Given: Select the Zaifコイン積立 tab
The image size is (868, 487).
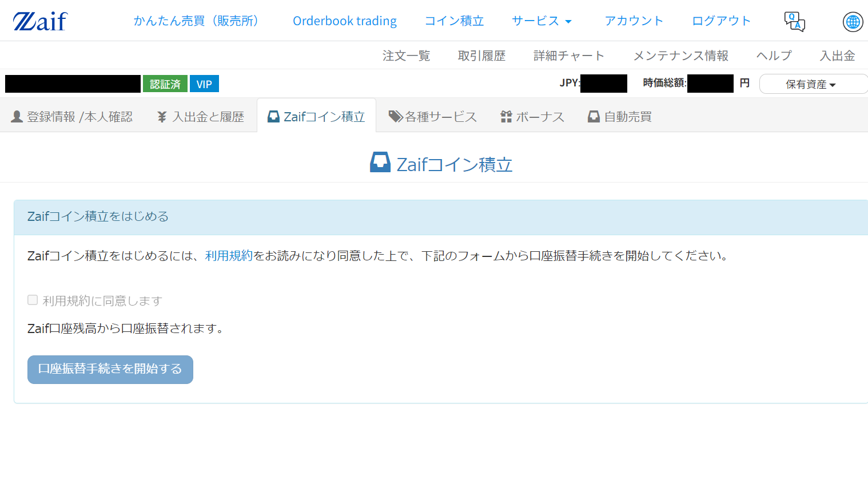Looking at the screenshot, I should (x=316, y=116).
